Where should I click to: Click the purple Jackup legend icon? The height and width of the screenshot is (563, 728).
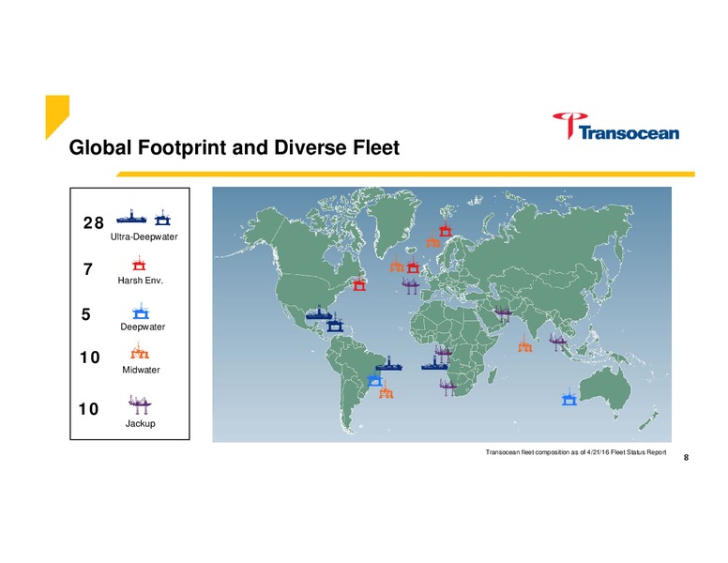(x=140, y=404)
